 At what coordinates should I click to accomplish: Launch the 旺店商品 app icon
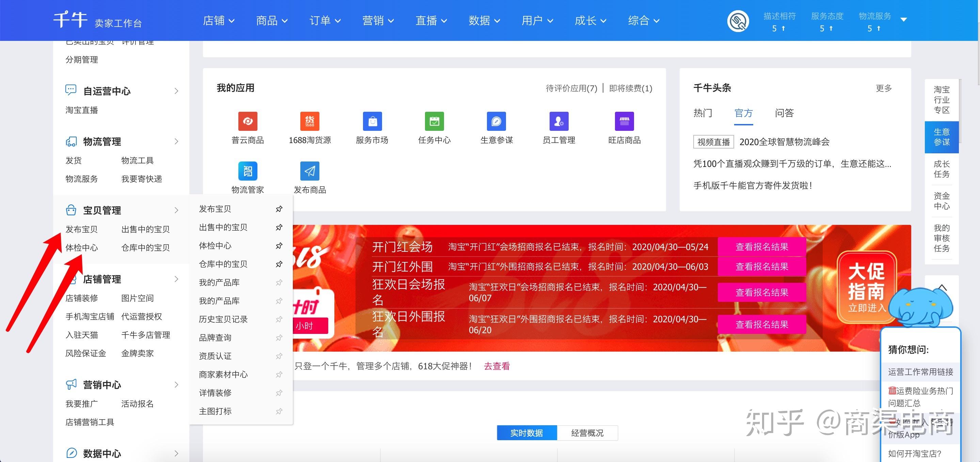(x=624, y=121)
